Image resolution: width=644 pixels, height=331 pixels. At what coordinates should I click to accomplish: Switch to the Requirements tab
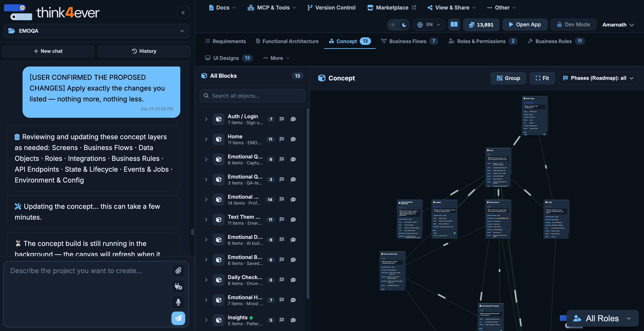(225, 41)
